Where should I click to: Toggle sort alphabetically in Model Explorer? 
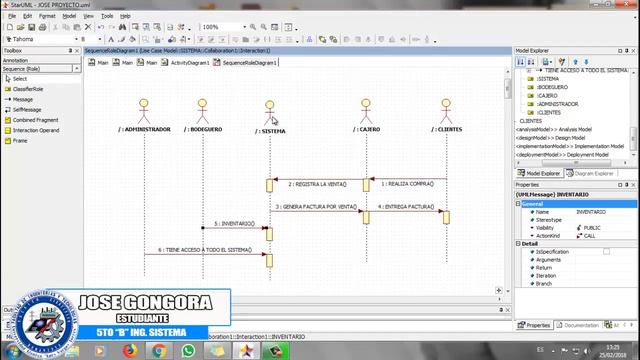point(531,62)
